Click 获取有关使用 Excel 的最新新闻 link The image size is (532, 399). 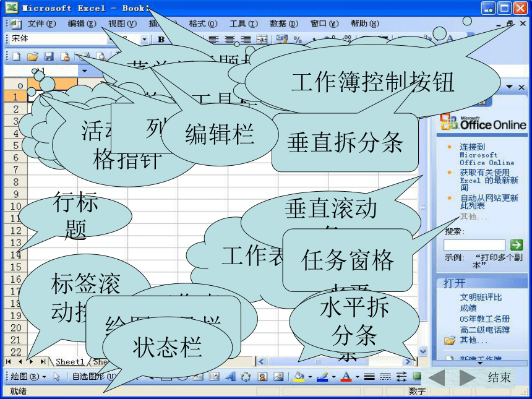pos(489,180)
